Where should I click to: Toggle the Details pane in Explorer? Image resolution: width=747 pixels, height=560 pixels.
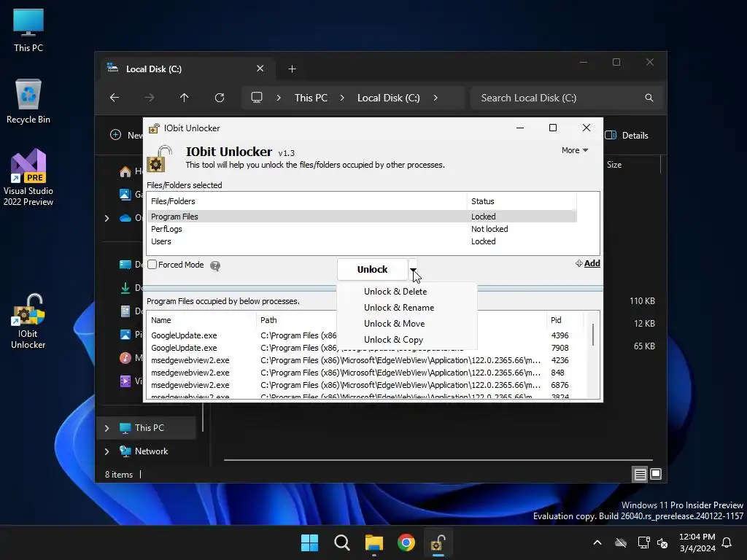coord(627,135)
